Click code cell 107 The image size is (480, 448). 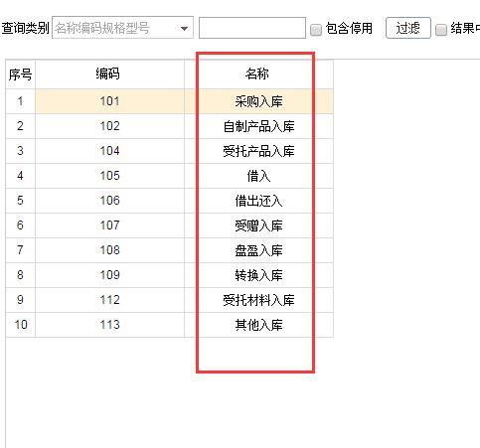pos(109,225)
